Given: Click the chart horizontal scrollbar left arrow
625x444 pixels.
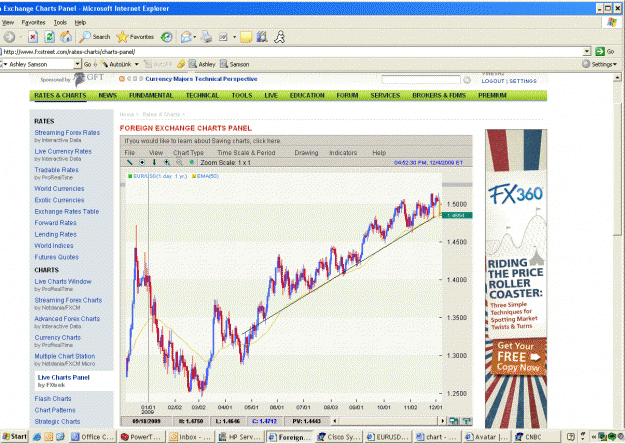Looking at the screenshot, I should pyautogui.click(x=335, y=420).
